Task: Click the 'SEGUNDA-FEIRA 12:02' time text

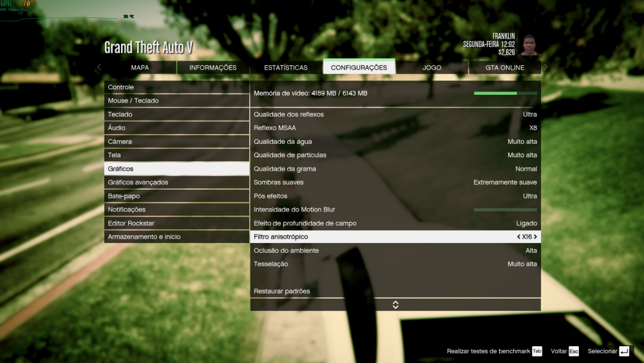Action: coord(489,44)
